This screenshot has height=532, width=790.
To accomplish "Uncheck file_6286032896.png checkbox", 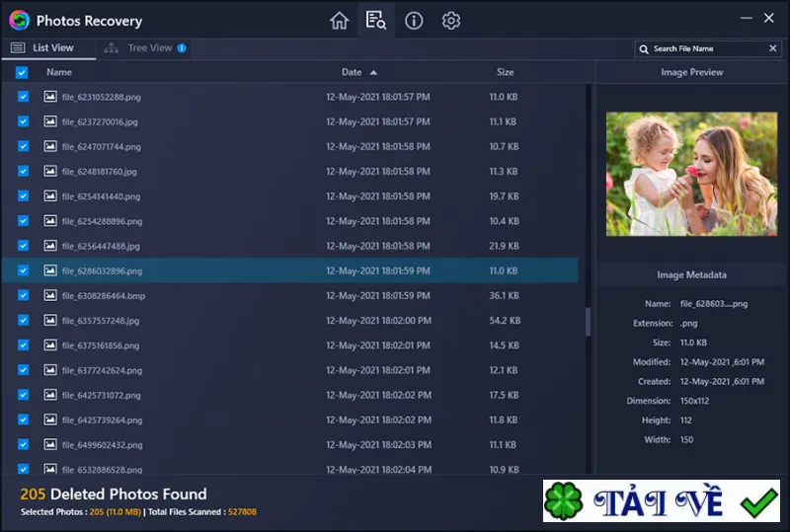I will pos(23,270).
